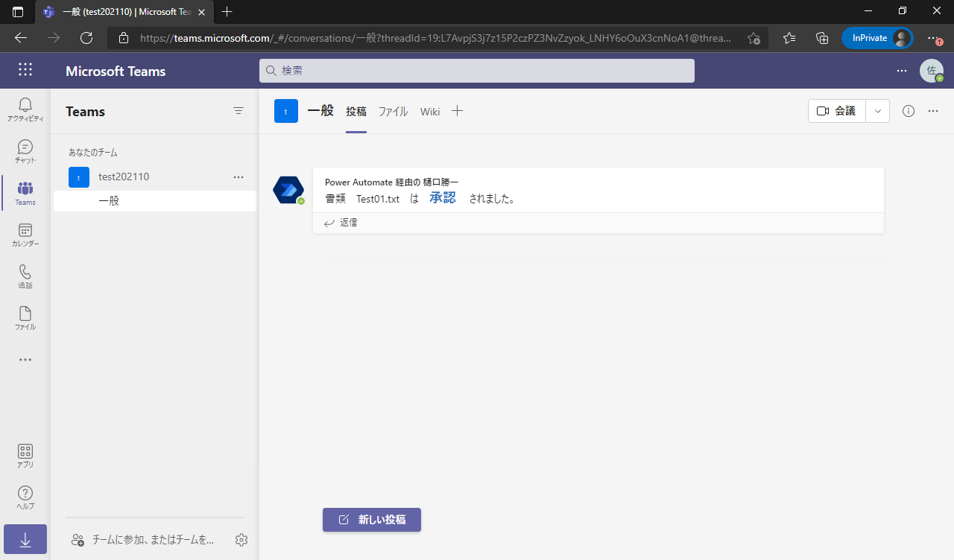Click the Microsoft Teams title text
Screen dimensions: 954x560
(x=116, y=71)
